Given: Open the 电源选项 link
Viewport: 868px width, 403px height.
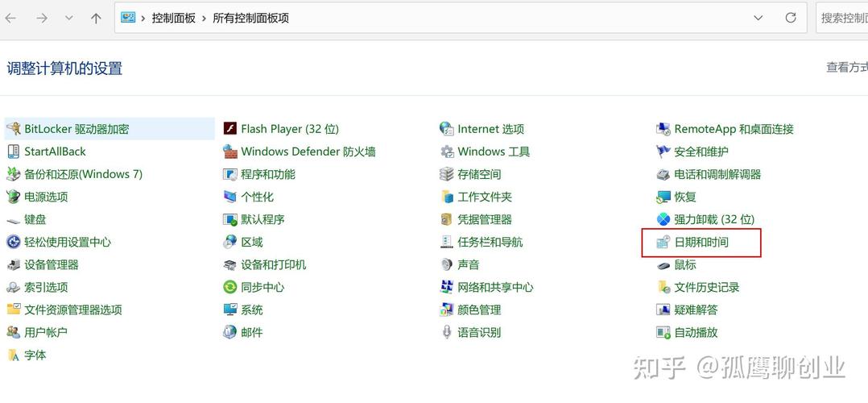Looking at the screenshot, I should (x=46, y=197).
